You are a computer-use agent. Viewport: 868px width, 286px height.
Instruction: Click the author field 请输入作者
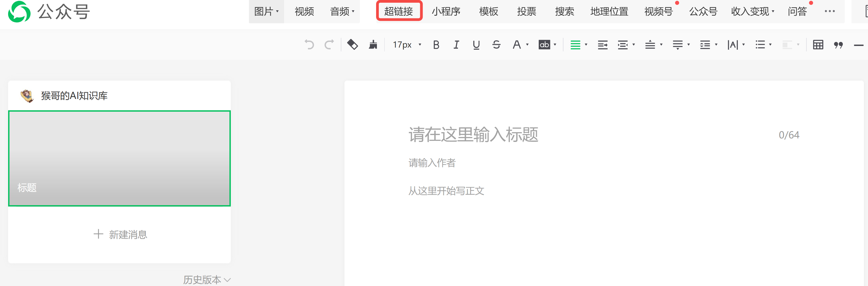coord(432,163)
